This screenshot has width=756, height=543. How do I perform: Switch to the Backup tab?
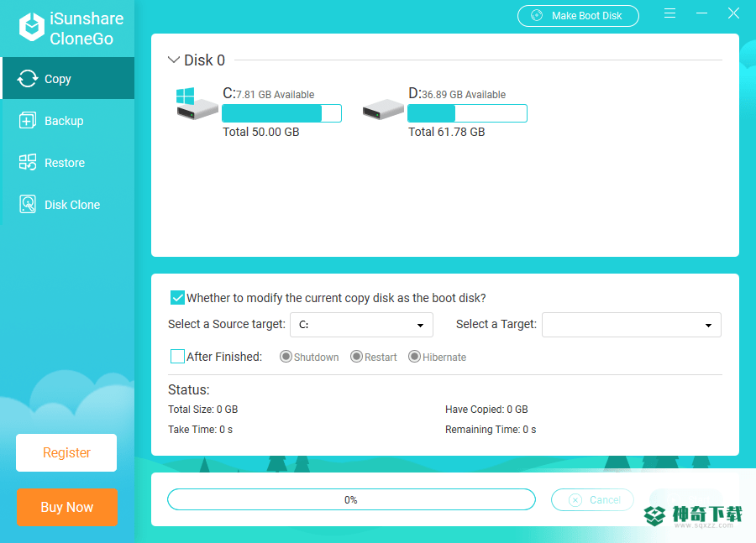[69, 121]
